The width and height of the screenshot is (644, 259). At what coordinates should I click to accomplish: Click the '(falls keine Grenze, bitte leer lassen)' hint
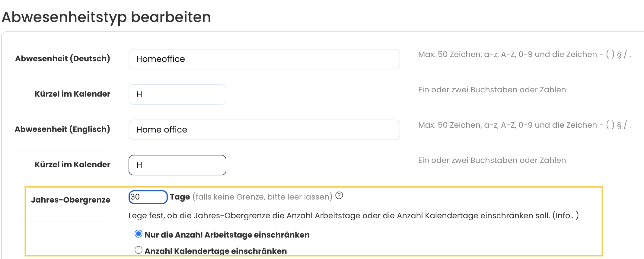(262, 197)
